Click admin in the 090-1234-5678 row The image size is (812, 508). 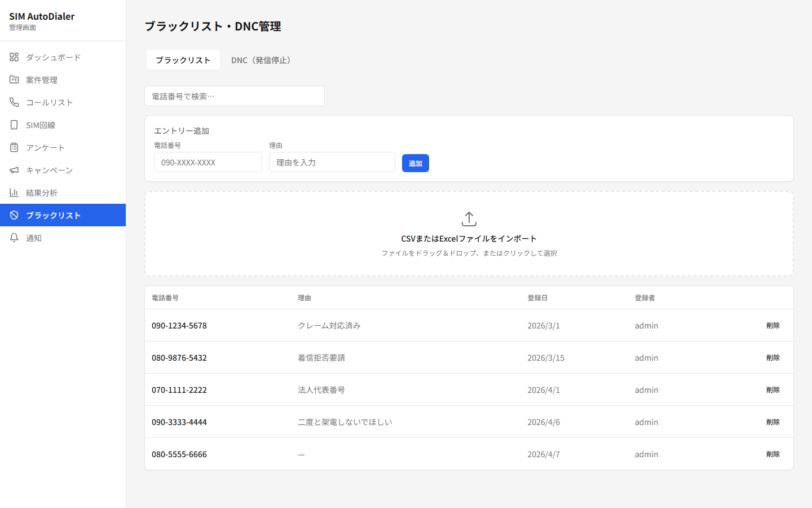647,326
